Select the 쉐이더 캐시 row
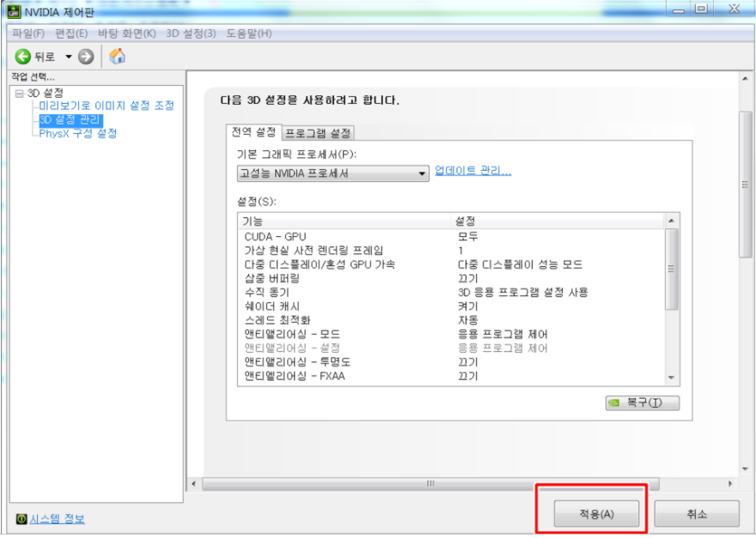756x538 pixels. (x=451, y=306)
